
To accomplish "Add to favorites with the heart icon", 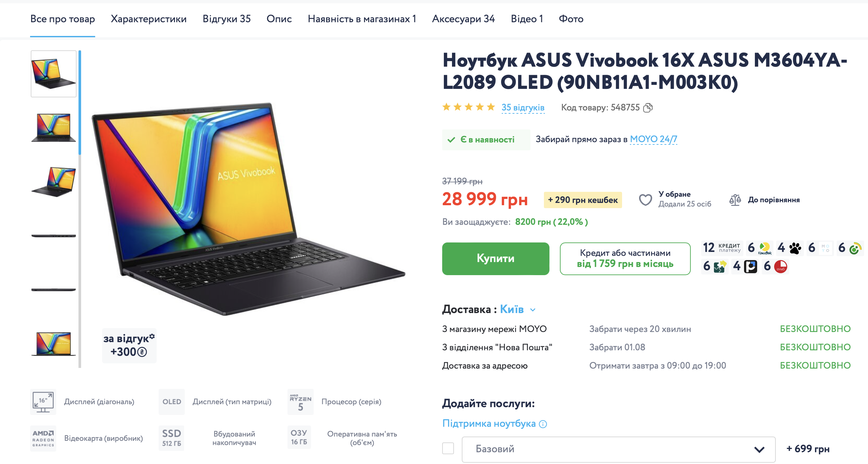I will [645, 200].
